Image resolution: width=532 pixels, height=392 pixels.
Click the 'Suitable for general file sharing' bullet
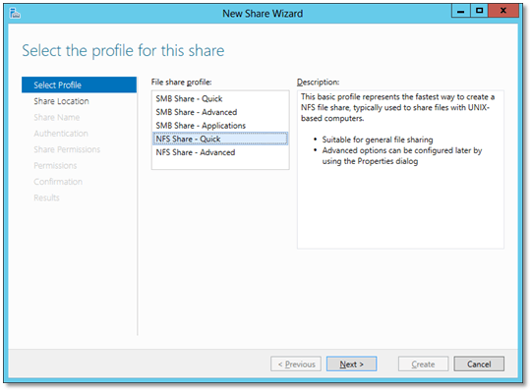pos(378,140)
